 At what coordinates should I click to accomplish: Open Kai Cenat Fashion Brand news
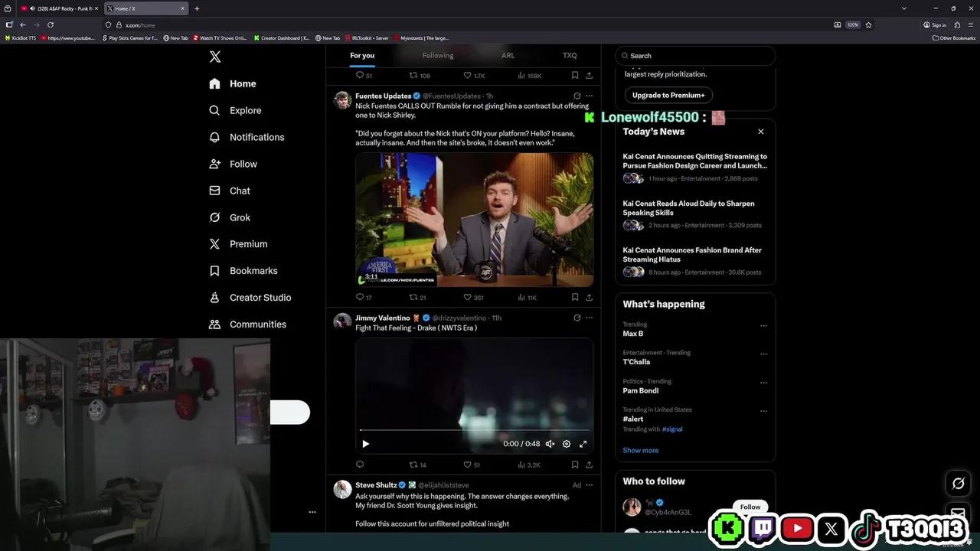pyautogui.click(x=692, y=255)
